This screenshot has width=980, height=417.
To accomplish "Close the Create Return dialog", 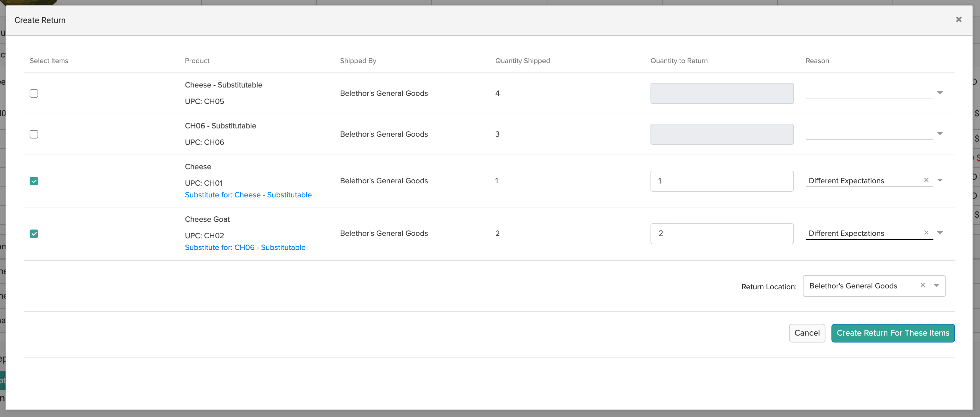I will (x=959, y=20).
